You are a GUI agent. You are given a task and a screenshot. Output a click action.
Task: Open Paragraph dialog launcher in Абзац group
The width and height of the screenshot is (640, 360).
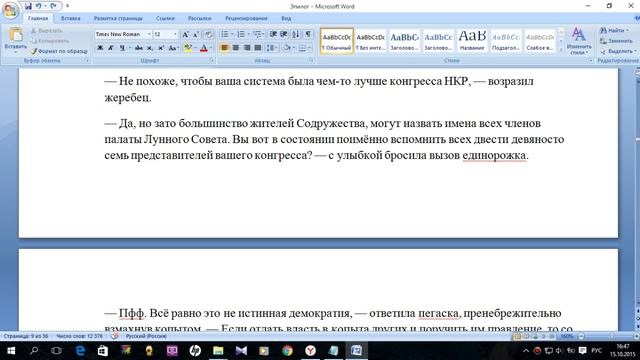pyautogui.click(x=311, y=60)
